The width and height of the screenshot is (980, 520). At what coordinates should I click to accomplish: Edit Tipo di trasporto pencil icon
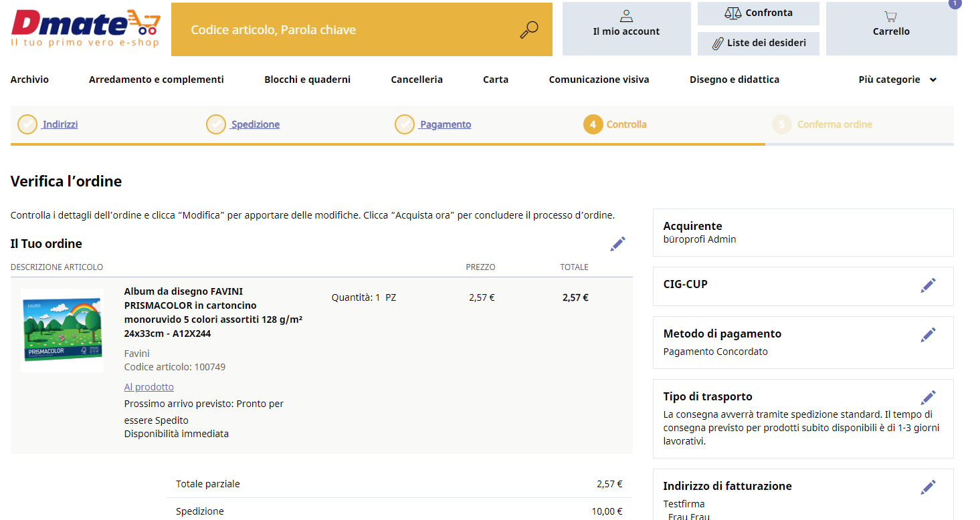coord(928,398)
